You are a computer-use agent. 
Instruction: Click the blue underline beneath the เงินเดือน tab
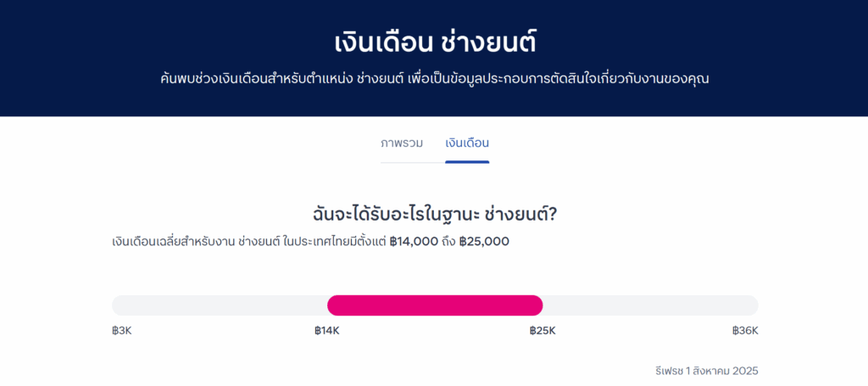(467, 161)
